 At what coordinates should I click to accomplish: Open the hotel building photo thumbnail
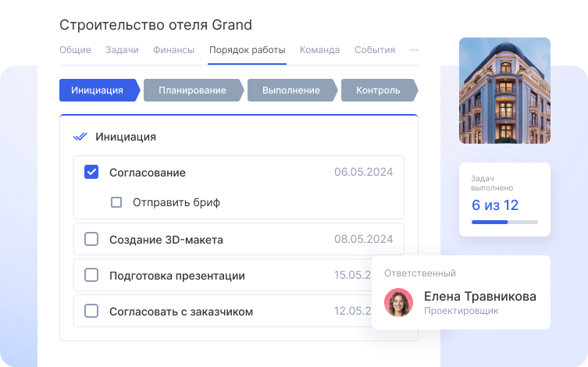[x=504, y=91]
